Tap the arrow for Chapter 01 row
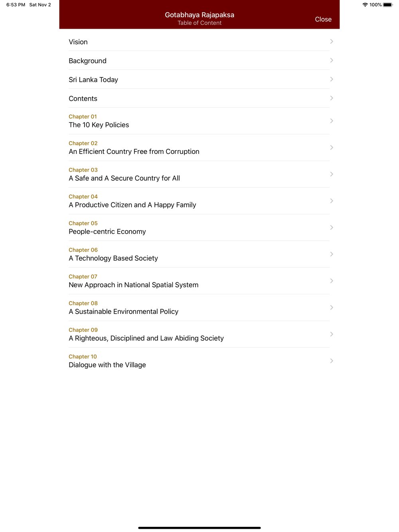Viewport: 399px width, 532px height. pos(332,121)
